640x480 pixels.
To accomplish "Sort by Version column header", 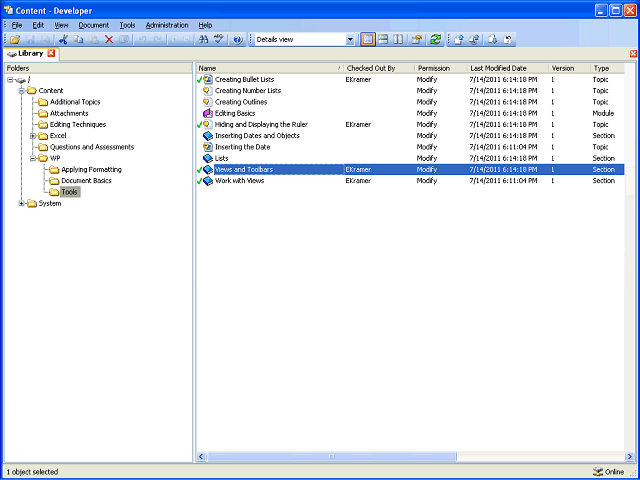I will 569,68.
